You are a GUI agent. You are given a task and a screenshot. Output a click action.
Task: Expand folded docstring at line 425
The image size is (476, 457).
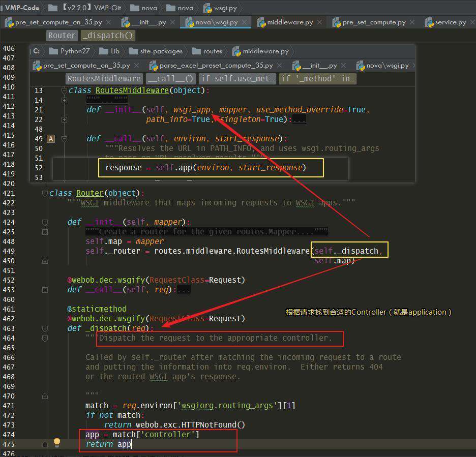[45, 232]
